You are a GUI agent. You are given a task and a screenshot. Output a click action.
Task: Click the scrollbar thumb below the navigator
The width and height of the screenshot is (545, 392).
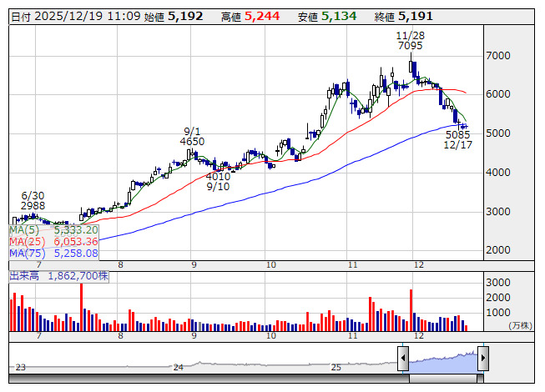tap(442, 379)
